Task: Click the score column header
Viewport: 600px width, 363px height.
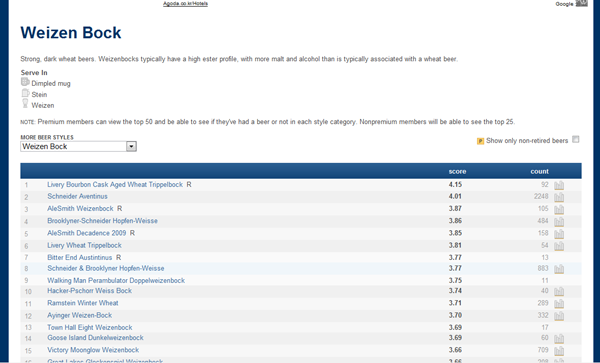Action: [457, 171]
